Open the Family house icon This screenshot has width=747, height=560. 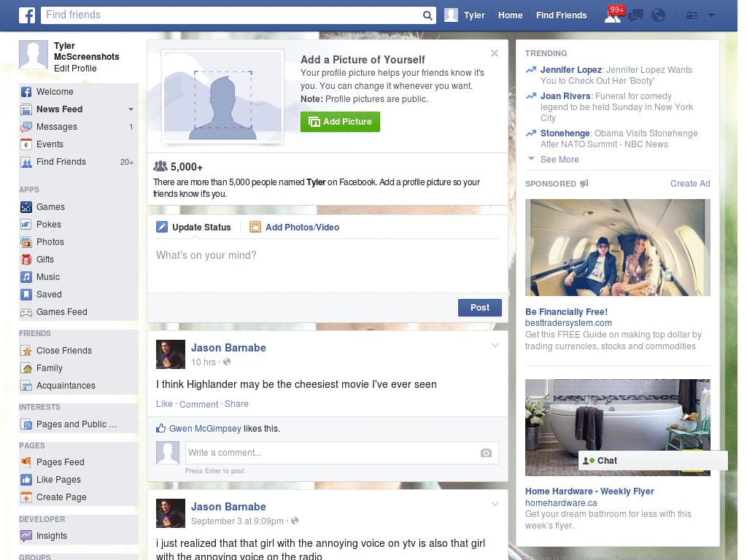pyautogui.click(x=26, y=368)
